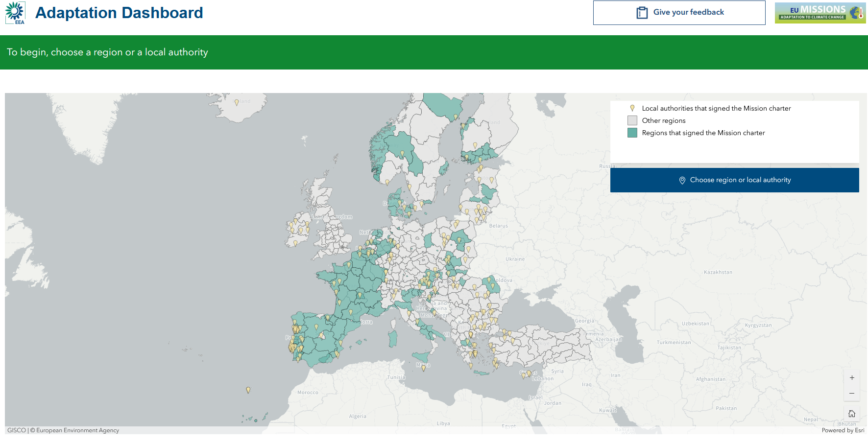
Task: Click 'Regions that signed the Mission charter' legend text
Action: [x=703, y=133]
